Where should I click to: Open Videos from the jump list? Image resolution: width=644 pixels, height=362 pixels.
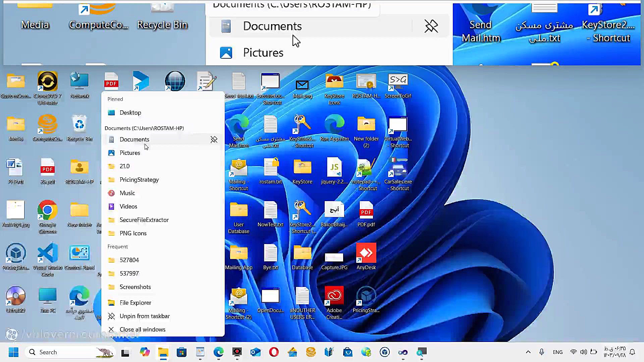click(x=163, y=206)
